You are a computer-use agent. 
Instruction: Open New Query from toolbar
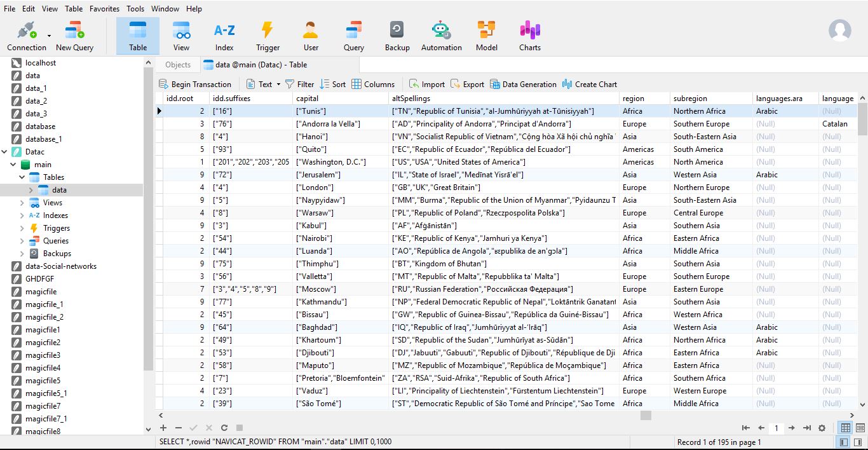[x=74, y=36]
